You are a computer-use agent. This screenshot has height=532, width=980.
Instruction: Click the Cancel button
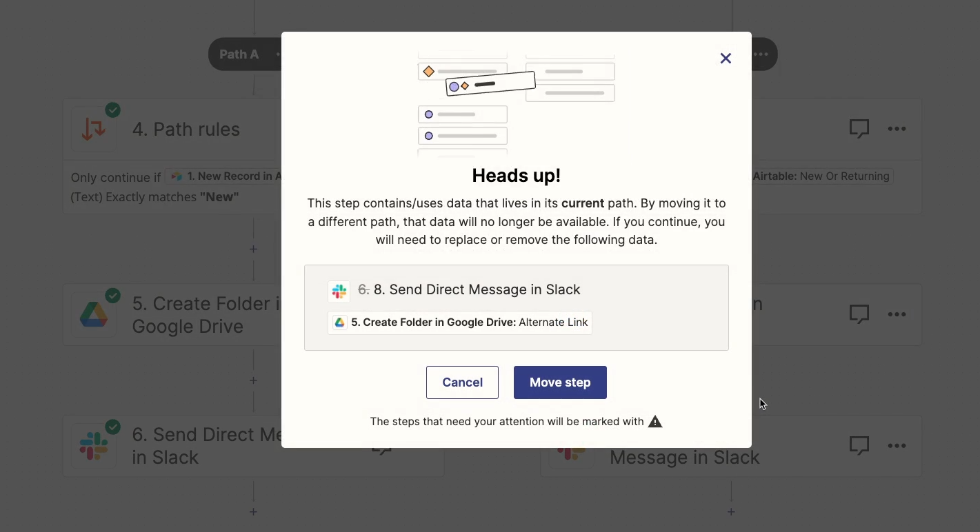pyautogui.click(x=462, y=382)
